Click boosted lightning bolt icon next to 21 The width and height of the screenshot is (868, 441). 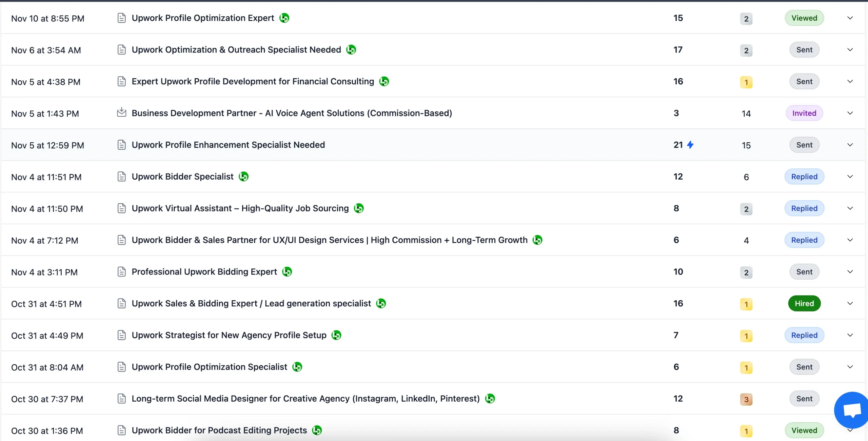[690, 145]
